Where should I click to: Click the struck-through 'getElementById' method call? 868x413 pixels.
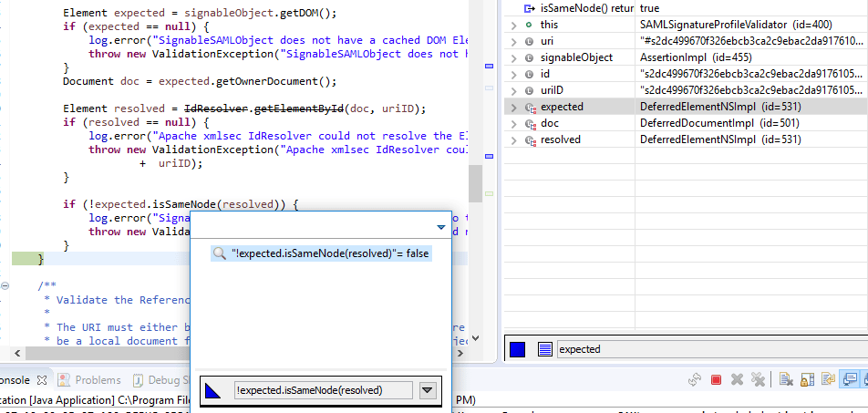point(299,108)
